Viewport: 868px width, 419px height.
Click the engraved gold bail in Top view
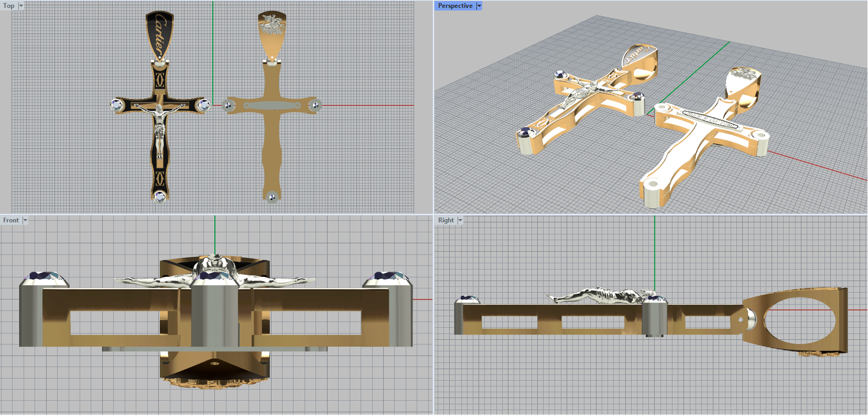pos(271,33)
